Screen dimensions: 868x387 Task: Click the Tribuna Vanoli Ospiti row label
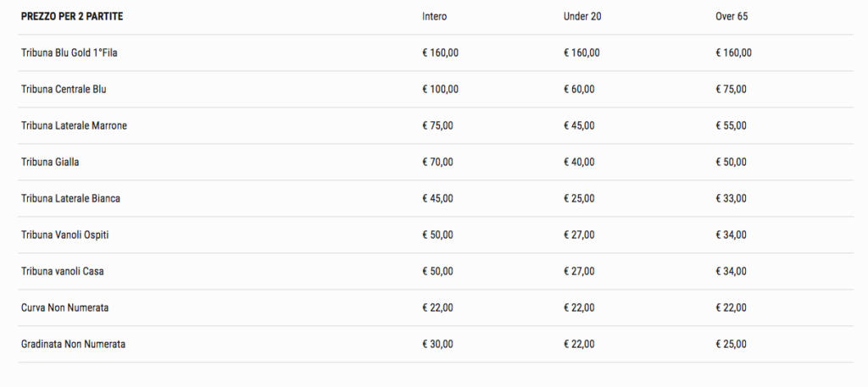click(x=64, y=235)
